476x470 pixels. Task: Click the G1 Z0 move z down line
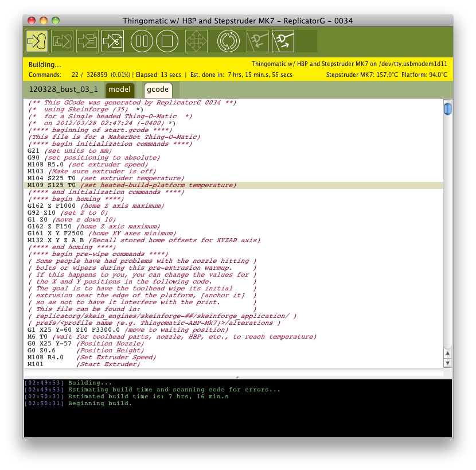pos(71,220)
